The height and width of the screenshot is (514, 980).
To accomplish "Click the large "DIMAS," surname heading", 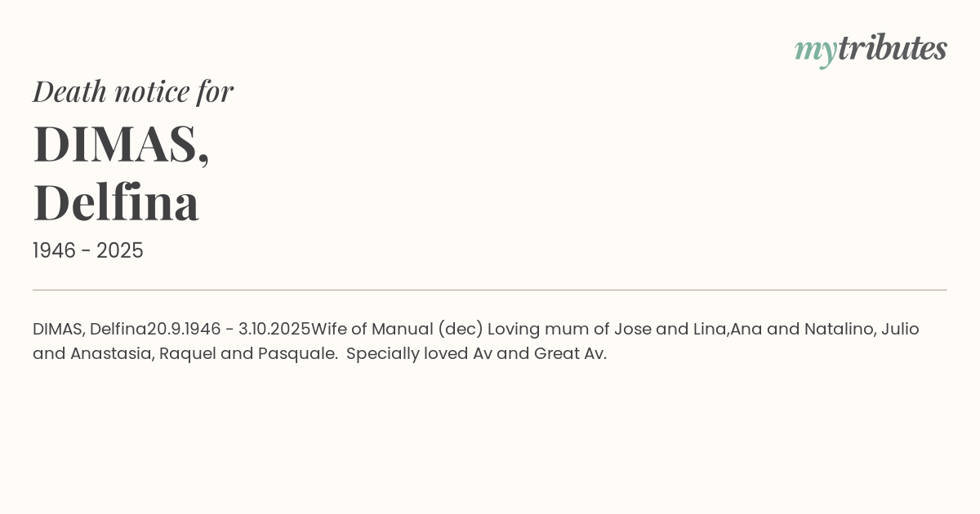I will click(x=121, y=144).
